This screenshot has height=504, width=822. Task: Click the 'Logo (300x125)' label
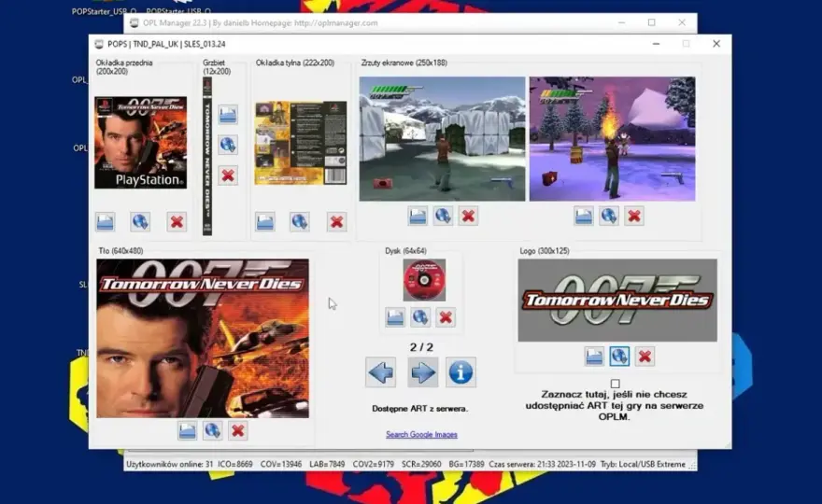545,251
